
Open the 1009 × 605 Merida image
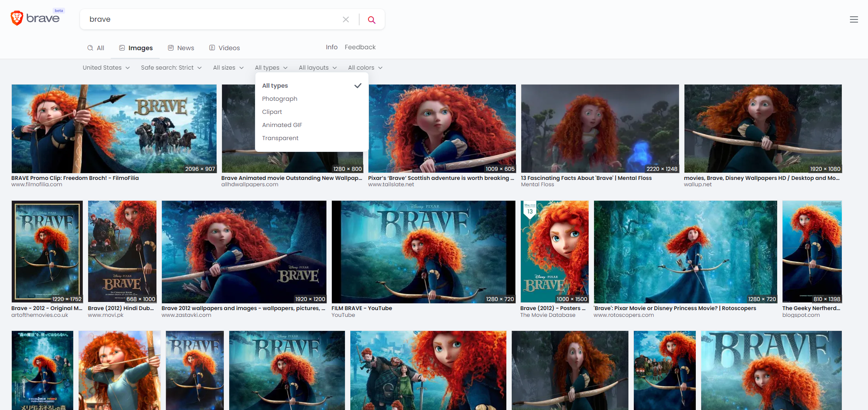(x=442, y=129)
